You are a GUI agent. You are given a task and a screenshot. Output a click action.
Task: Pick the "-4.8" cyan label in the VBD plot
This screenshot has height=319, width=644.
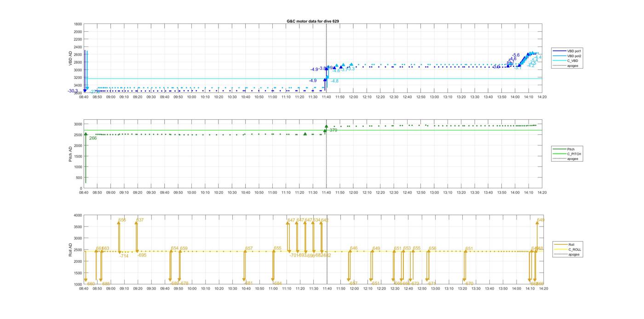334,81
